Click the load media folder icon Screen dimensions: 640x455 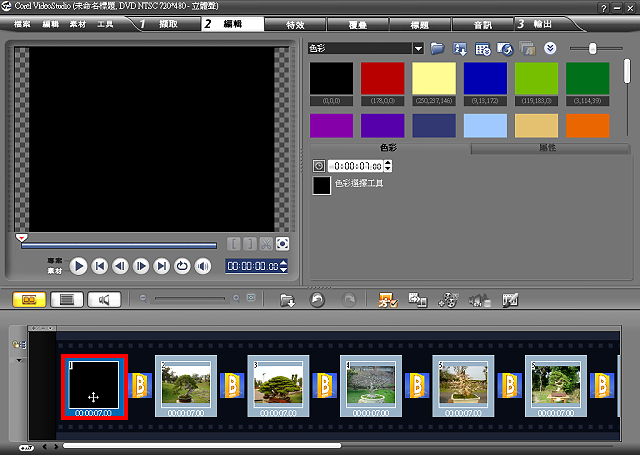point(437,49)
